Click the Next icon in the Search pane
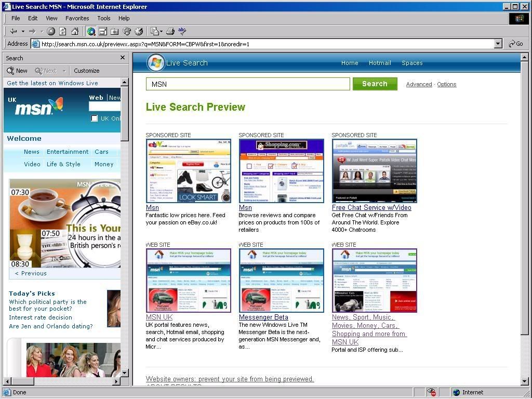The width and height of the screenshot is (532, 399). (x=39, y=71)
